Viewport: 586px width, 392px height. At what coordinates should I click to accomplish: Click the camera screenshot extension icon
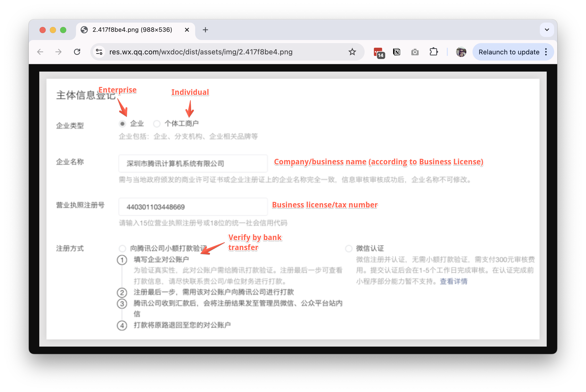(415, 52)
